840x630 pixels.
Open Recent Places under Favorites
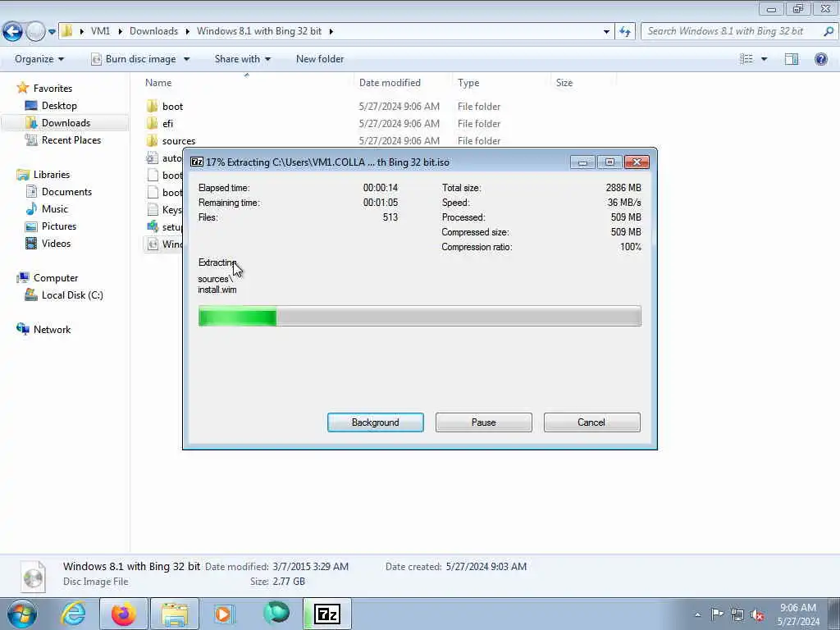click(71, 139)
